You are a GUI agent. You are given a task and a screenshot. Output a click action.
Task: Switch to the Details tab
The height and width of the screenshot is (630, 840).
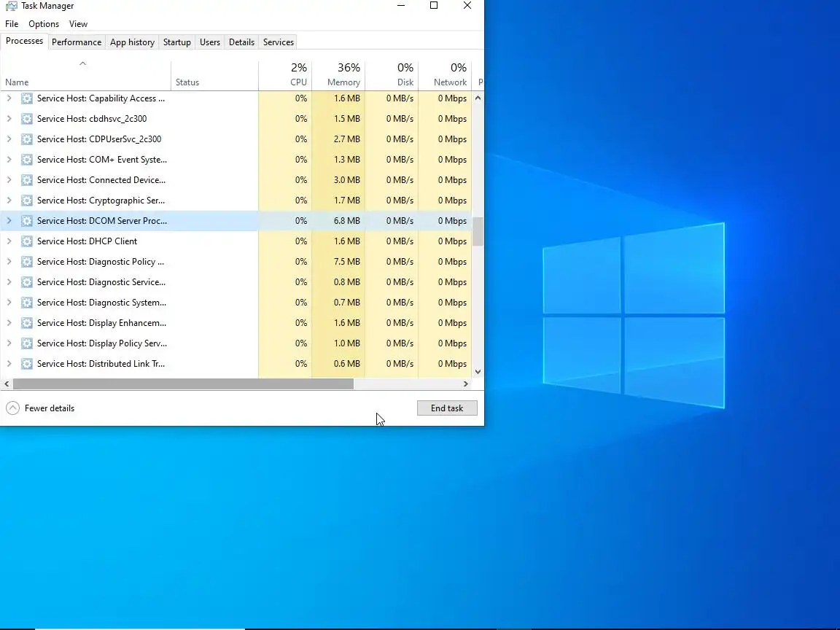pos(241,42)
